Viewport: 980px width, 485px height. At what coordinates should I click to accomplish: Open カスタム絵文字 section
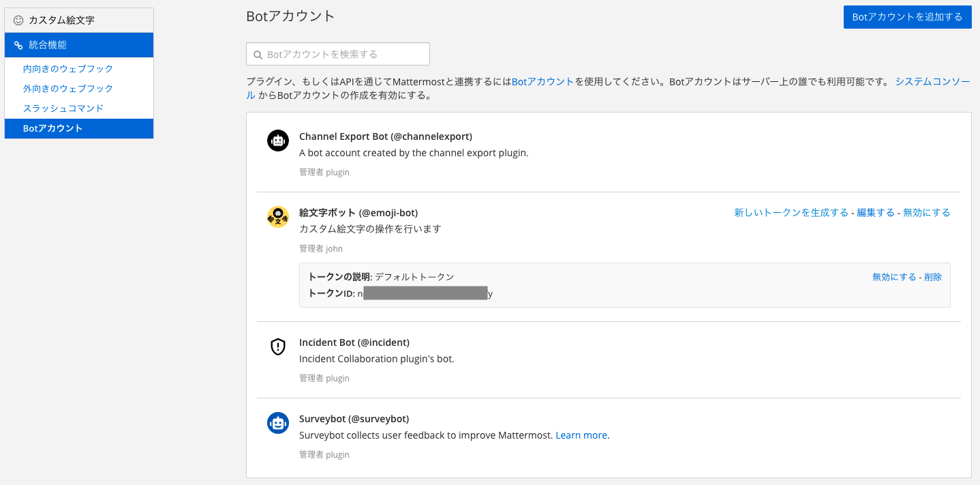pos(79,20)
